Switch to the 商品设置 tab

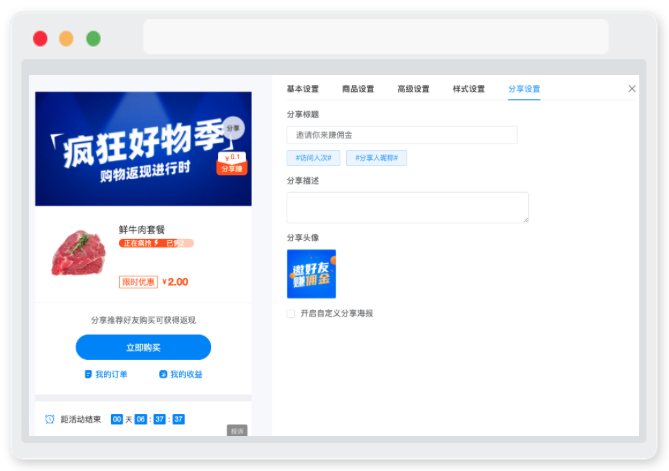[358, 89]
